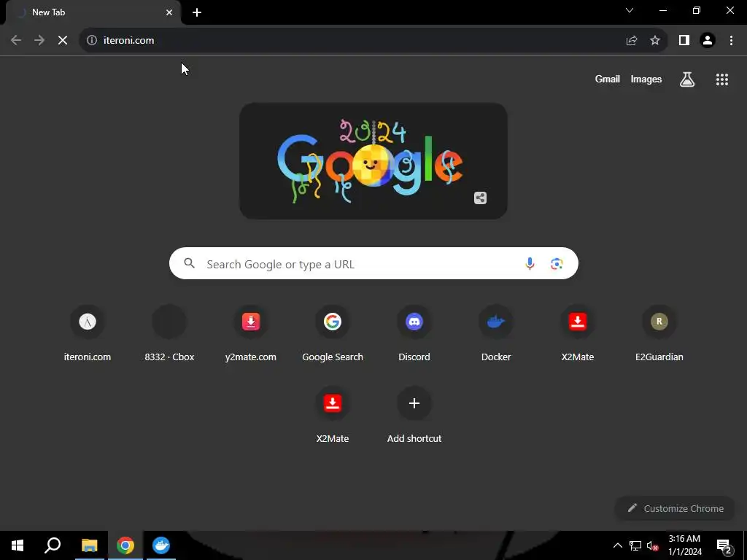This screenshot has width=747, height=560.
Task: Open the Windows Start menu
Action: pos(18,545)
